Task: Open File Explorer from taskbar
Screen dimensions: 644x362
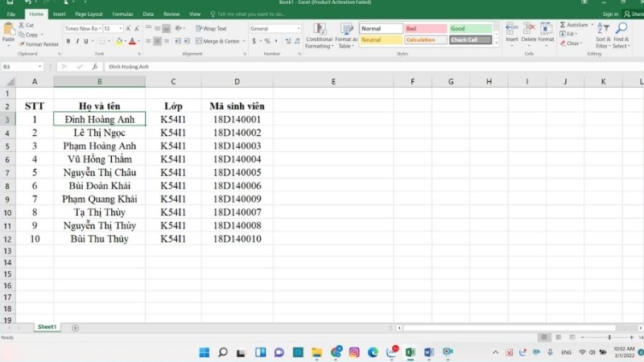Action: (316, 352)
